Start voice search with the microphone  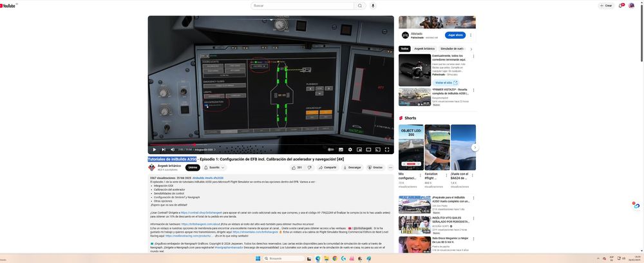pyautogui.click(x=372, y=6)
